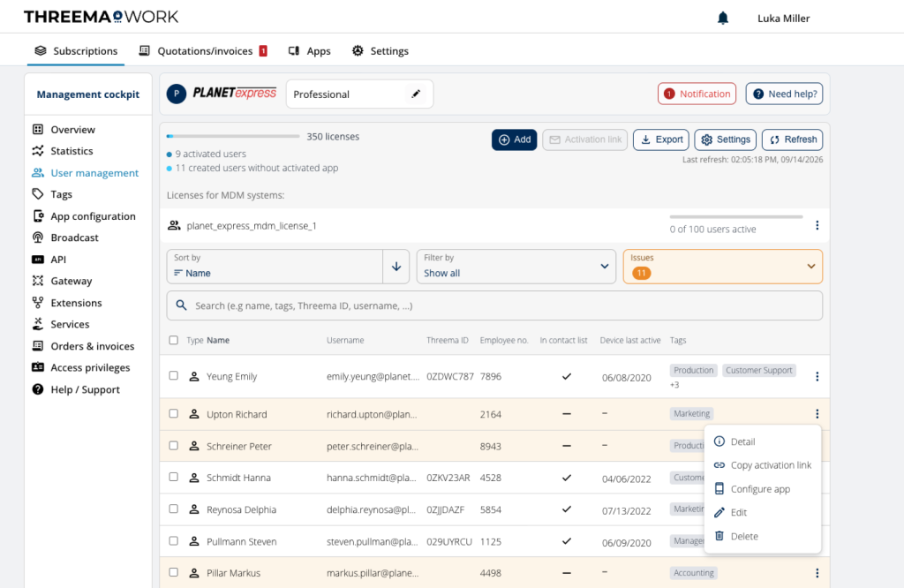Click the 0 of 100 users active bar

pos(736,217)
